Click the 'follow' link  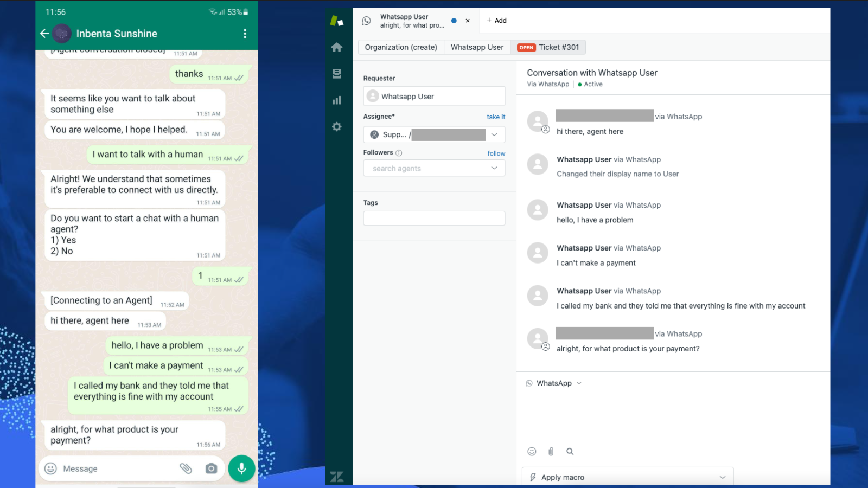click(496, 153)
